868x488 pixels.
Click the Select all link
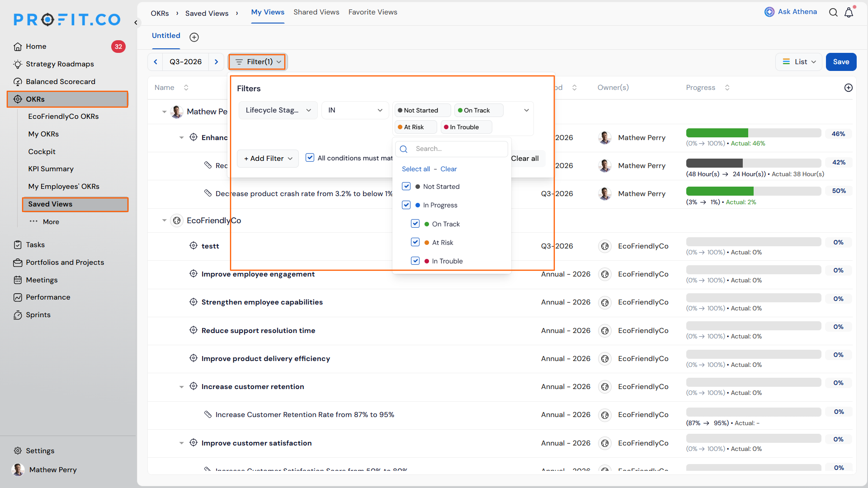[416, 169]
